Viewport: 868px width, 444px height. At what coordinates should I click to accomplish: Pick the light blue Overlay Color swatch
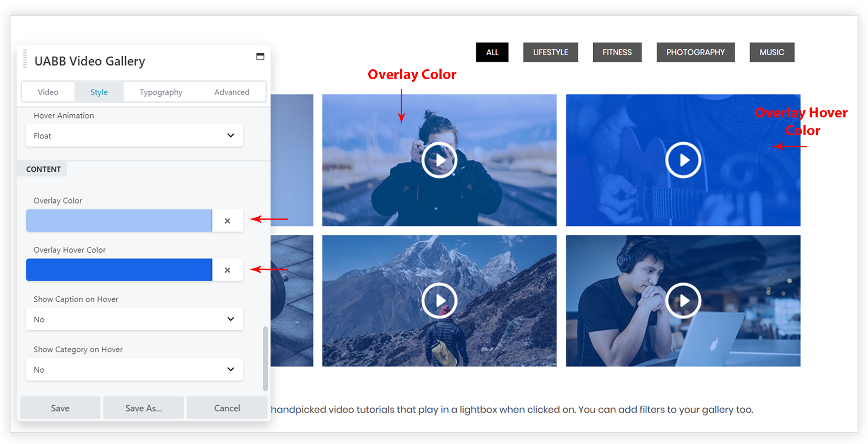tap(119, 221)
